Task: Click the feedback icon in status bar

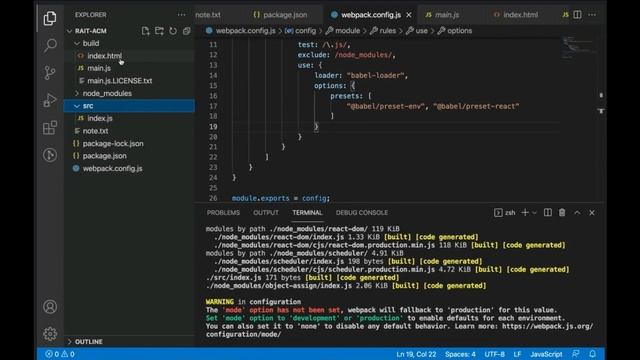Action: coord(576,353)
